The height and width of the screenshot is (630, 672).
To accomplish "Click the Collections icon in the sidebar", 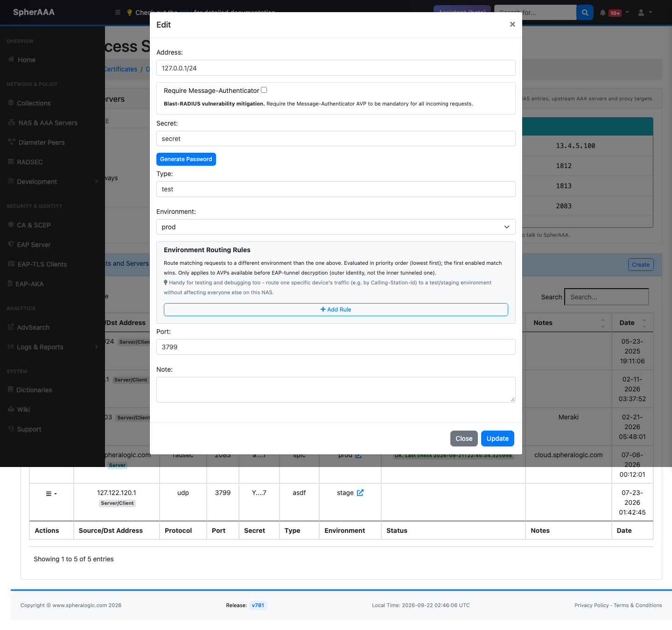I will [x=11, y=103].
